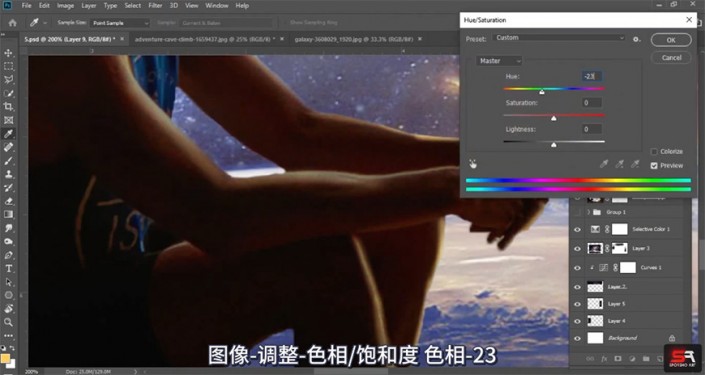
Task: Click the add layer mask icon
Action: [618, 359]
